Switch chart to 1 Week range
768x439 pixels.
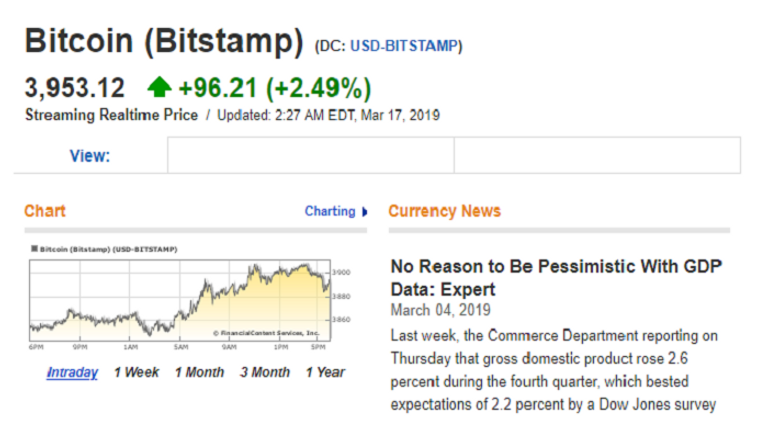click(x=136, y=372)
